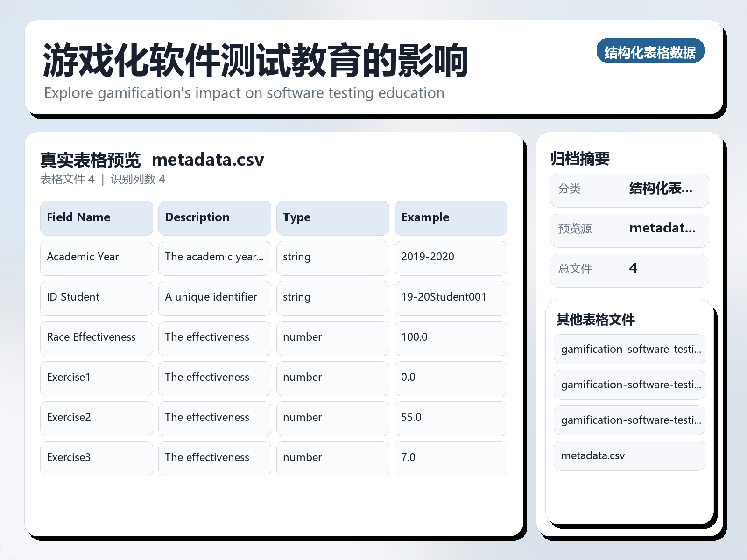
Task: Select the metadata.csv file entry
Action: click(629, 455)
